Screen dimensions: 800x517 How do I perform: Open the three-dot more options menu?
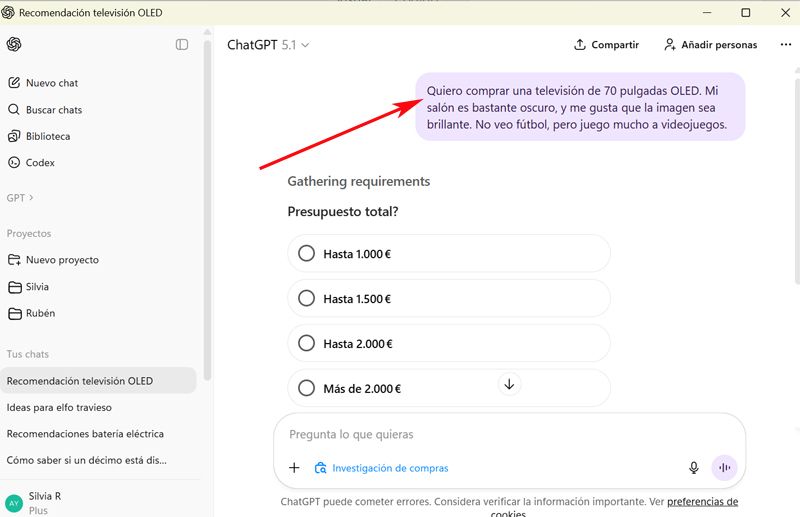[786, 45]
